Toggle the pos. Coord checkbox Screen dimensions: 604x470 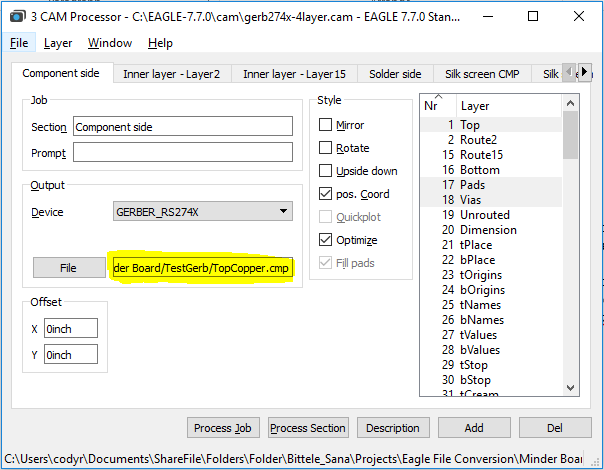click(x=326, y=194)
